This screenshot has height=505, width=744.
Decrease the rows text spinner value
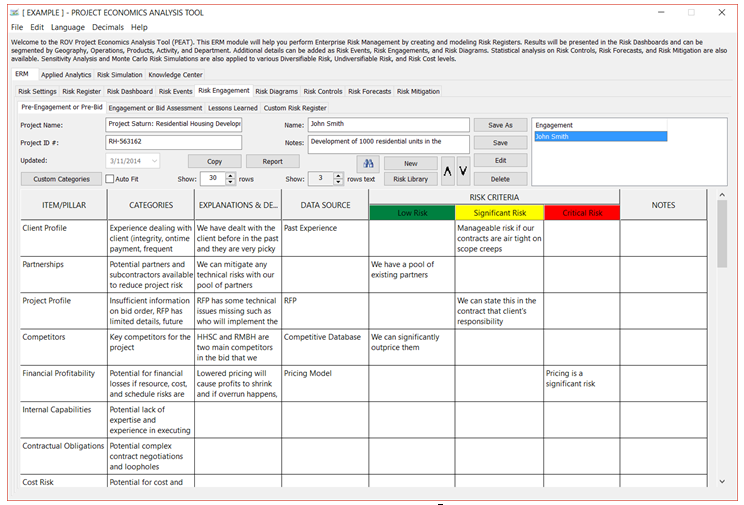pos(338,182)
